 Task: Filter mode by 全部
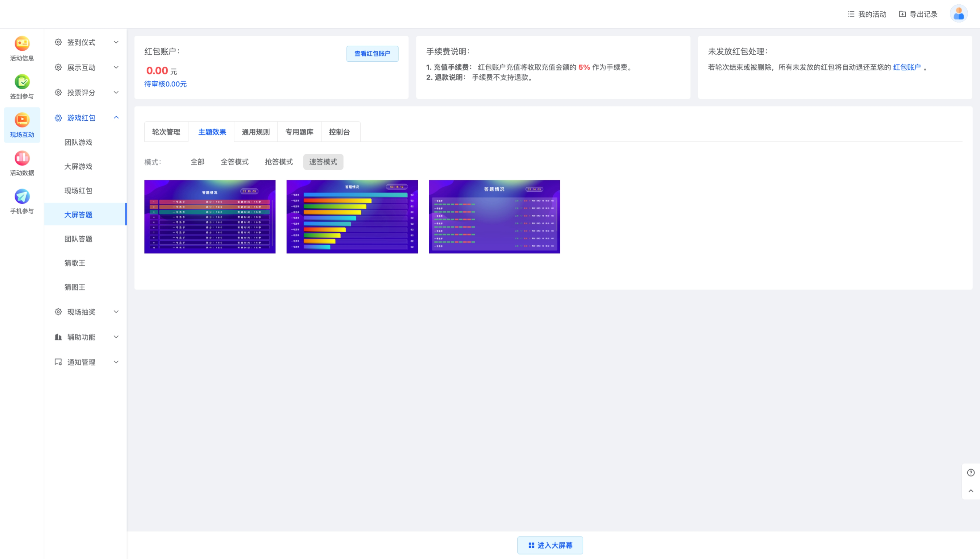tap(198, 162)
